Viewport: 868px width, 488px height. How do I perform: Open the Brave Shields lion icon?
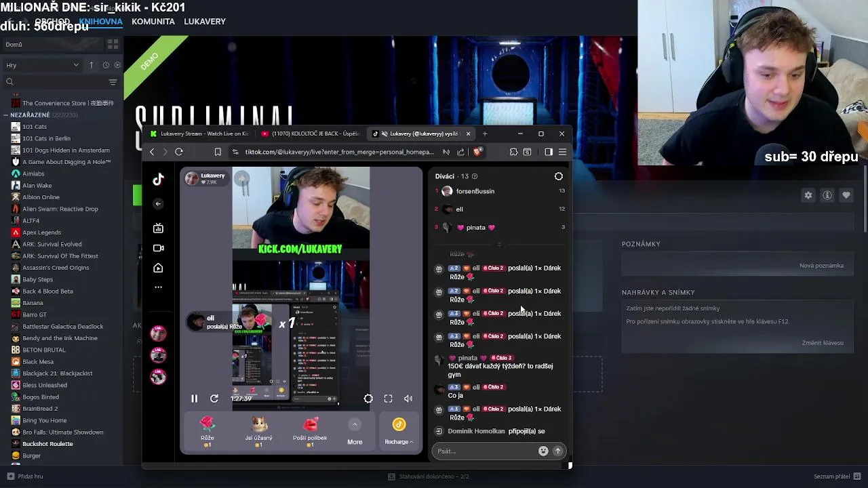[477, 152]
